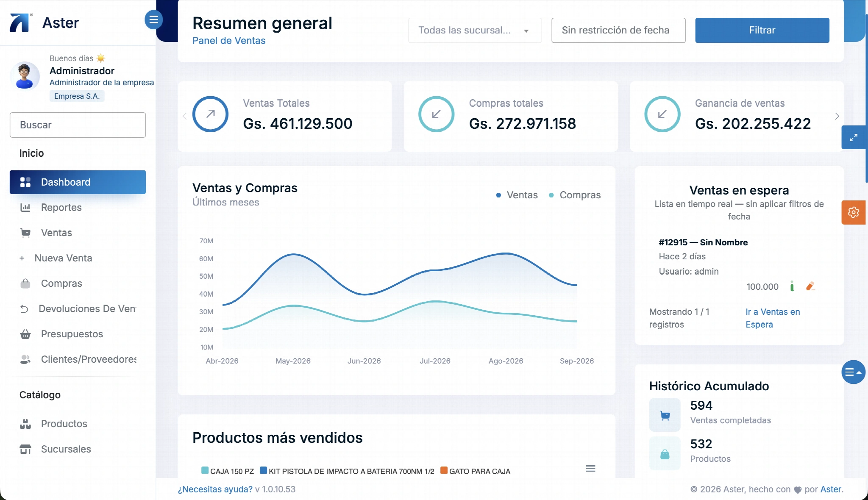The width and height of the screenshot is (868, 500).
Task: Click the Gs. 461.129.500 total value
Action: [x=298, y=124]
